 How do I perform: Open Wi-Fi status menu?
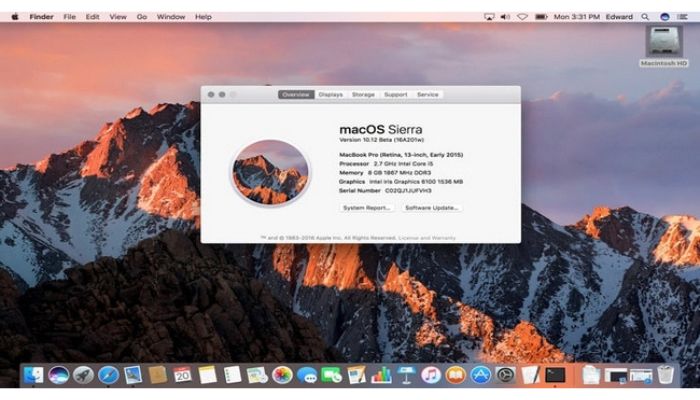(x=522, y=17)
